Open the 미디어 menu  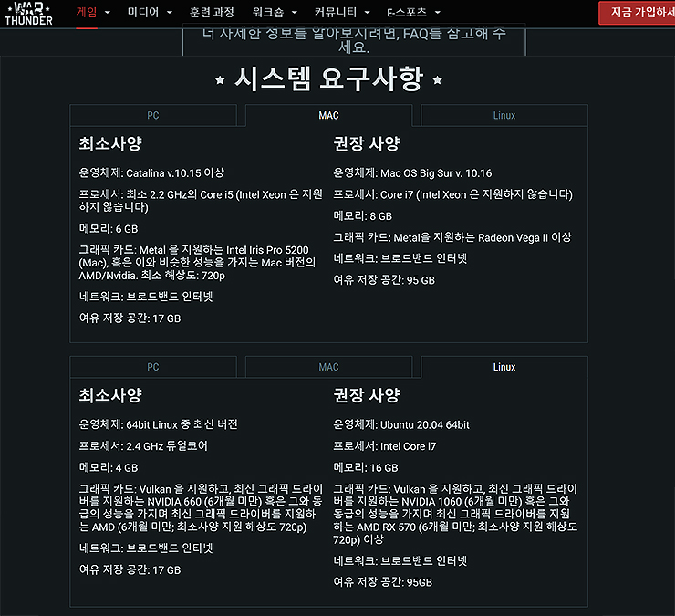coord(143,12)
